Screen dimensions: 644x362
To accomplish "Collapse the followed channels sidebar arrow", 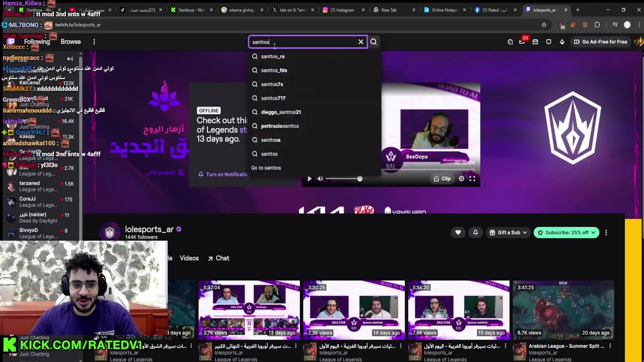I will pyautogui.click(x=70, y=58).
